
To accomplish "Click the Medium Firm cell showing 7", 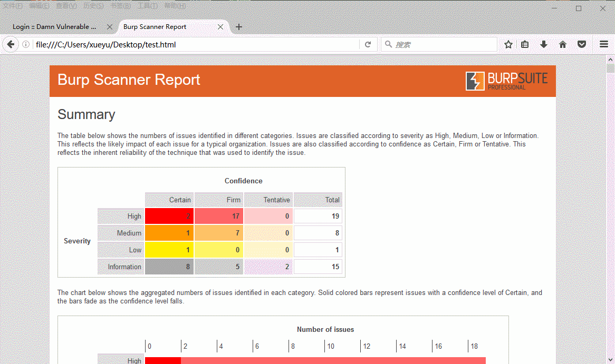I will [x=219, y=233].
